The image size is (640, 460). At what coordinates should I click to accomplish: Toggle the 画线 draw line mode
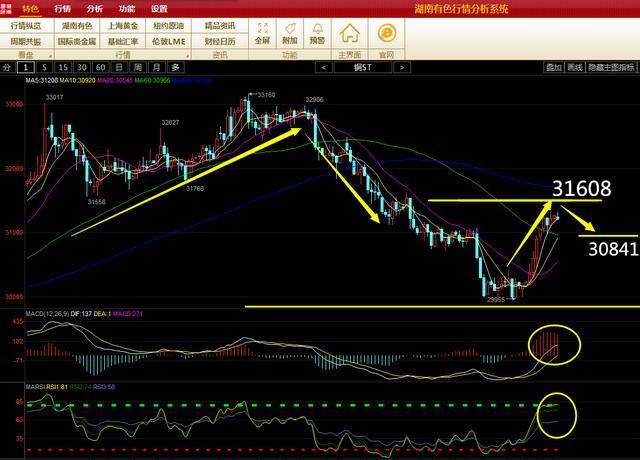pos(575,67)
